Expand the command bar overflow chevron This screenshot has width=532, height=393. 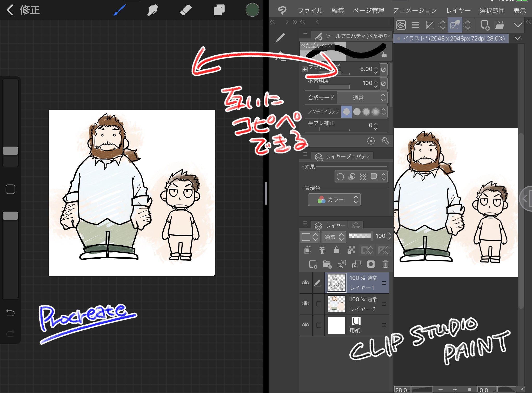(x=518, y=25)
